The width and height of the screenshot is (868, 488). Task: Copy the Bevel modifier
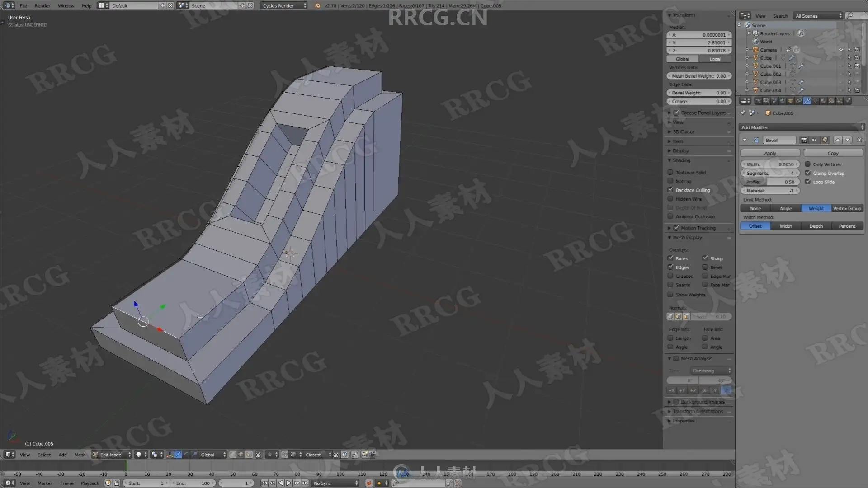click(x=833, y=153)
